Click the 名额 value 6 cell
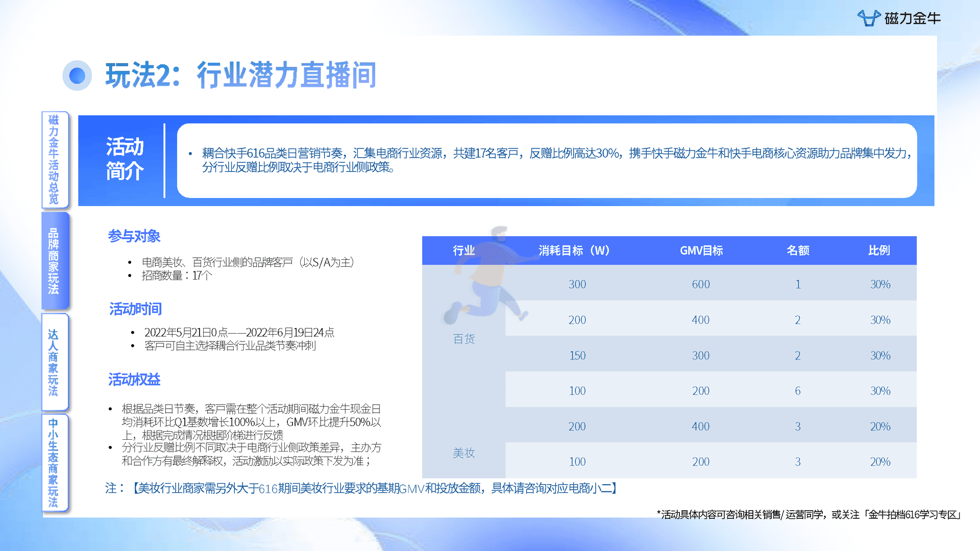This screenshot has width=980, height=551. point(798,391)
